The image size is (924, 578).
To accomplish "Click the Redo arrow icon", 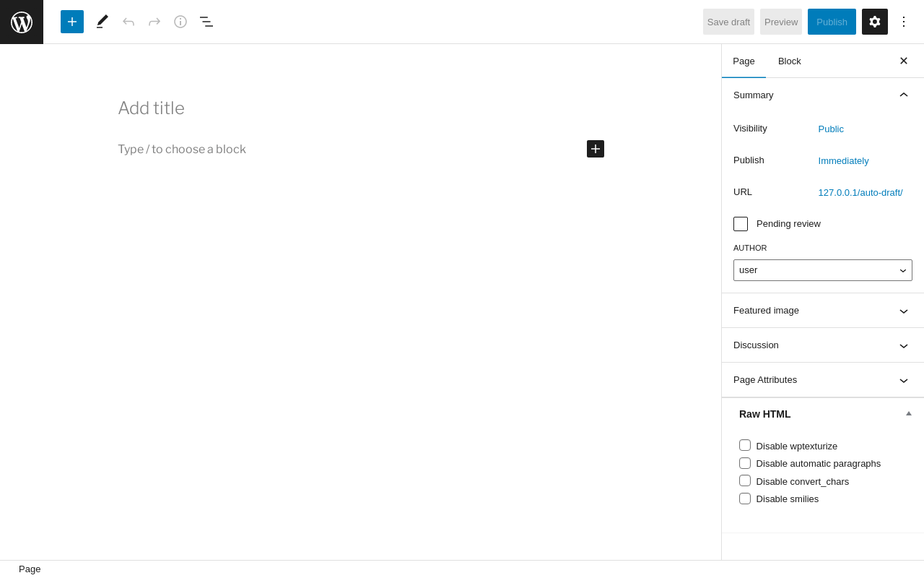I will (x=154, y=22).
